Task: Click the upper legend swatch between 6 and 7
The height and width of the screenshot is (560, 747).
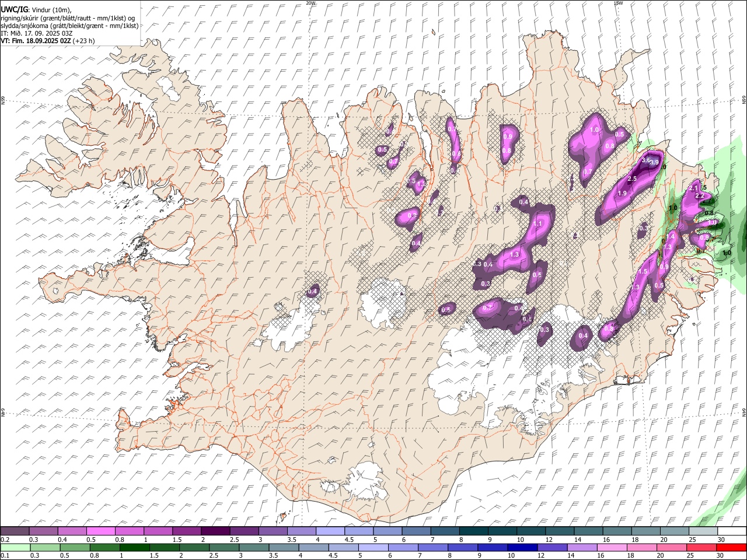Action: (x=416, y=531)
